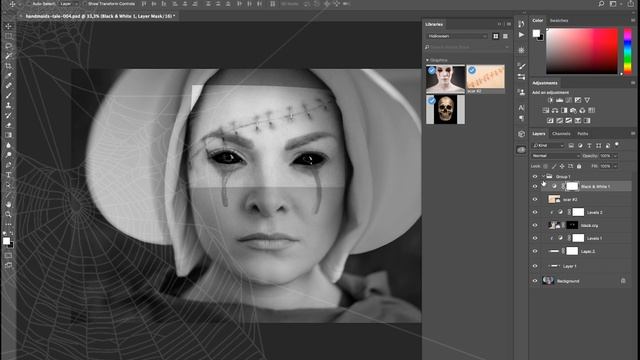Select the Layers tab
Image resolution: width=640 pixels, height=360 pixels.
click(x=538, y=134)
